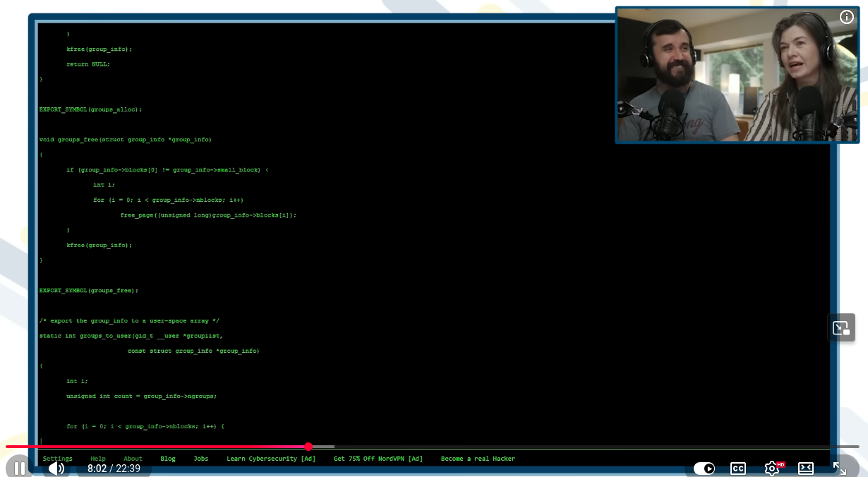Click the free_page code line
This screenshot has height=477, width=868.
(x=209, y=215)
